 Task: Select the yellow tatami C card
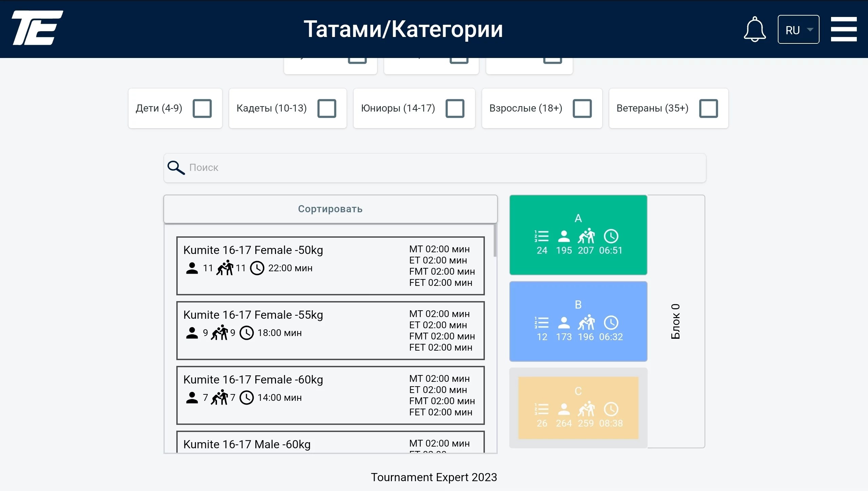pyautogui.click(x=578, y=408)
